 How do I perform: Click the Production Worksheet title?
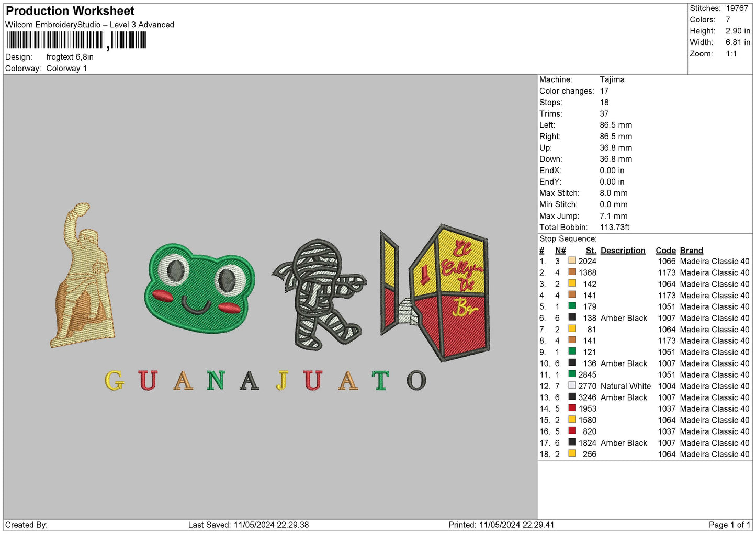[70, 11]
